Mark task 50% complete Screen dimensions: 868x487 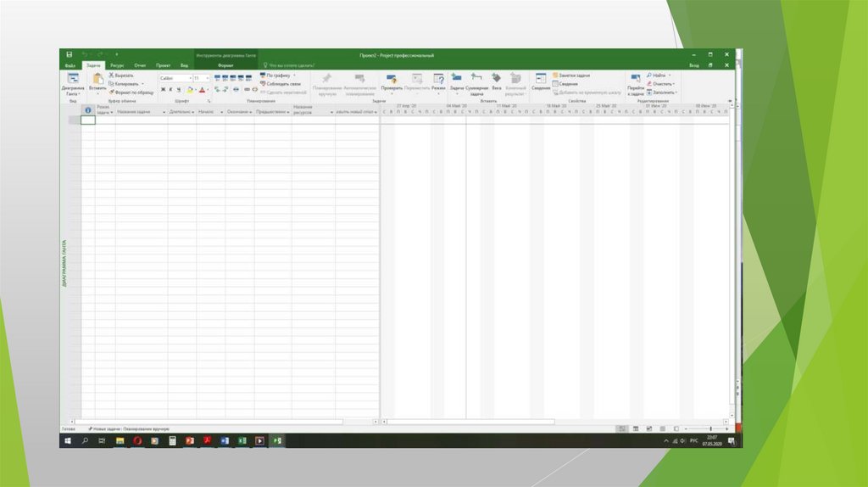click(232, 78)
